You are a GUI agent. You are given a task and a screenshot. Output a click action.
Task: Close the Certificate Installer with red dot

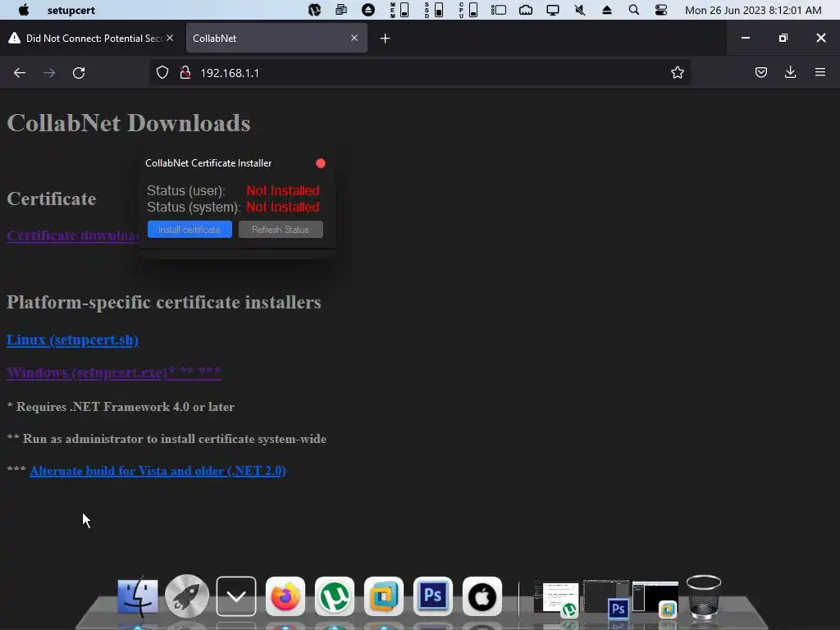321,163
